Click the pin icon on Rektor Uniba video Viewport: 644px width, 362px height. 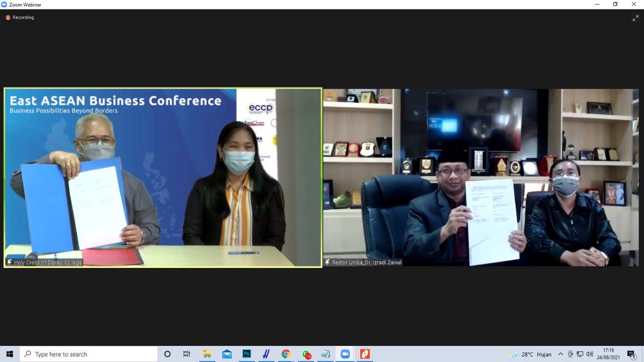point(328,262)
